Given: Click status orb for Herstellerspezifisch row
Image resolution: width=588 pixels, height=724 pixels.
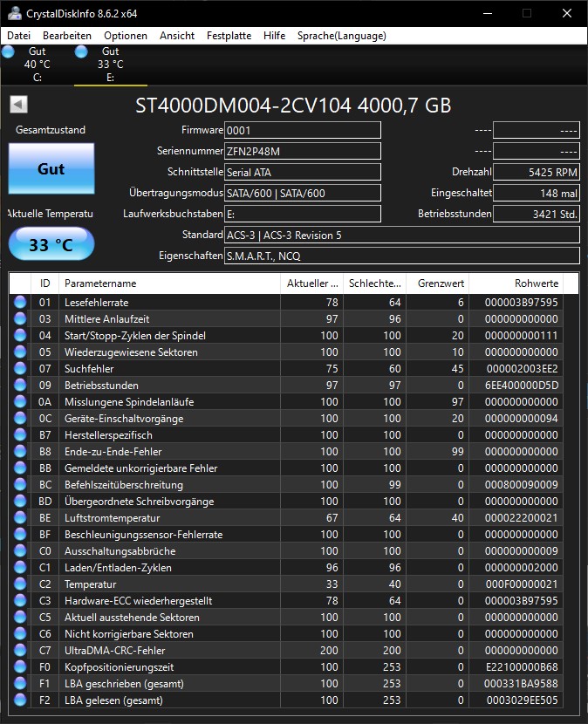Looking at the screenshot, I should (x=20, y=434).
